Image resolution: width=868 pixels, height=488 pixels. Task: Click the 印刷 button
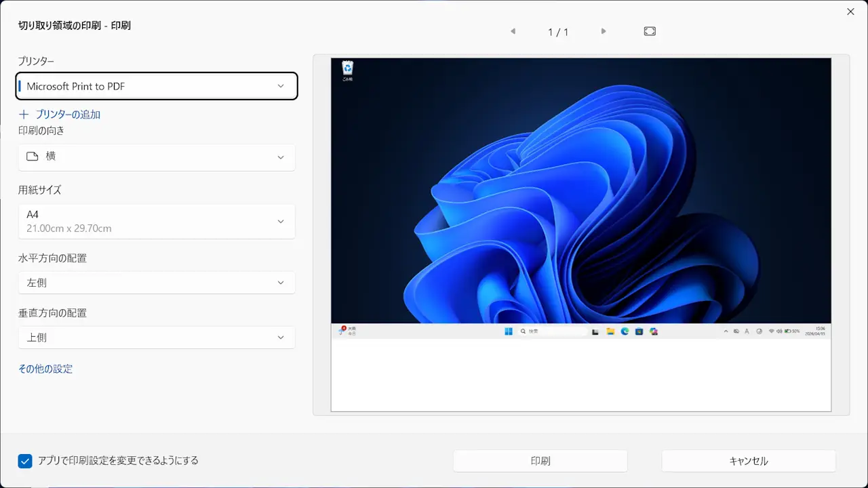[x=540, y=461]
